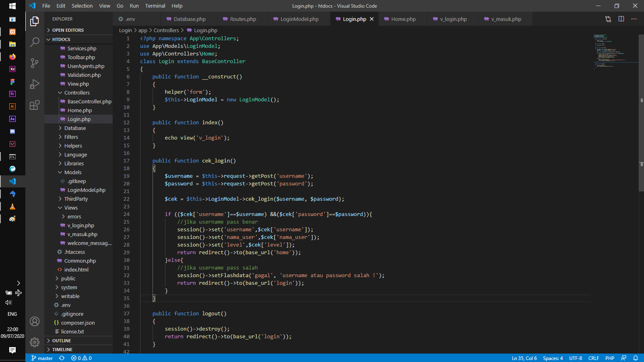Select the CRLF line-ending indicator
This screenshot has width=644, height=362.
pyautogui.click(x=594, y=358)
